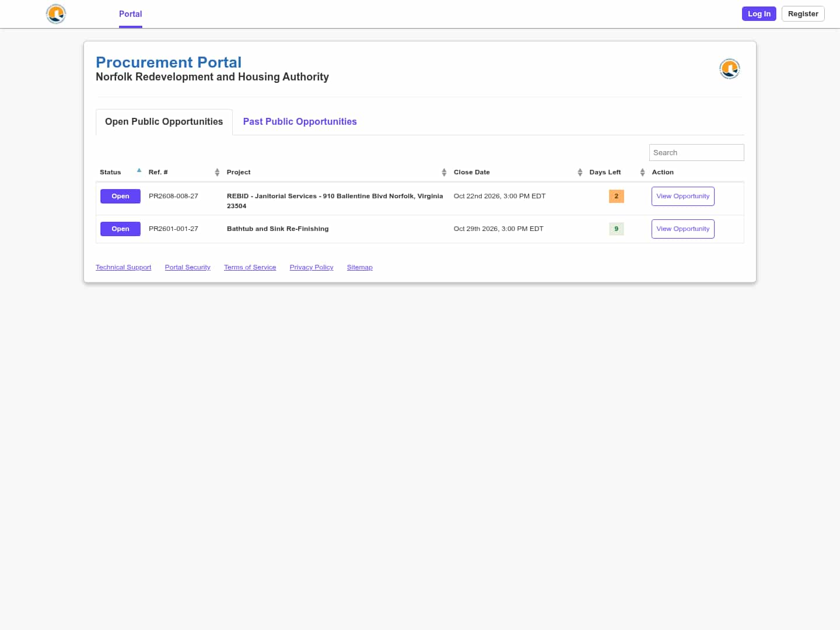Click the Action column header
840x630 pixels.
[663, 173]
